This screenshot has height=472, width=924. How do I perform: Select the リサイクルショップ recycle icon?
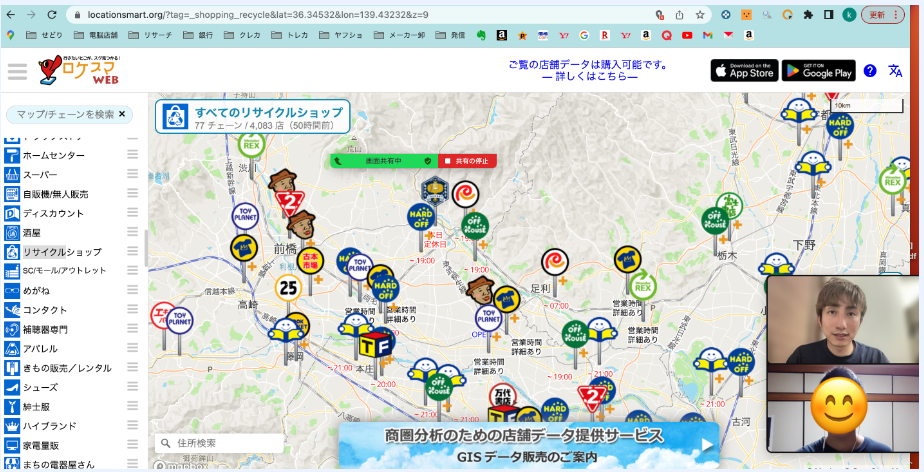[x=12, y=252]
